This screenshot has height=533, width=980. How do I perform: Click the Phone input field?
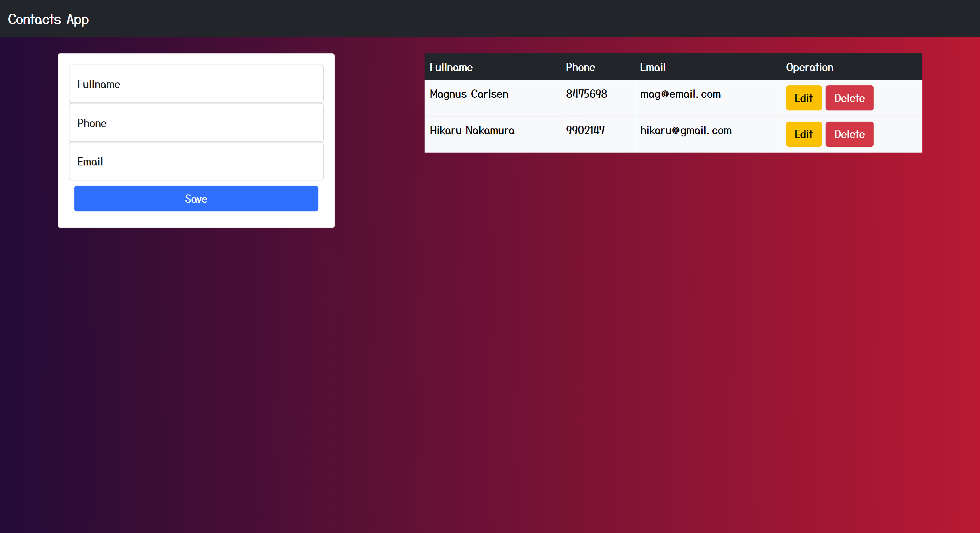tap(196, 123)
